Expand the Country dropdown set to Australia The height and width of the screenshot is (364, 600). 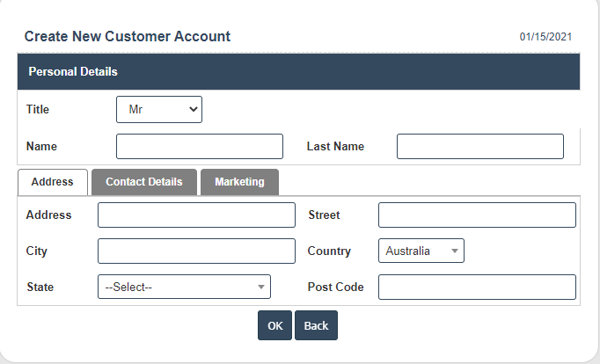[x=421, y=251]
